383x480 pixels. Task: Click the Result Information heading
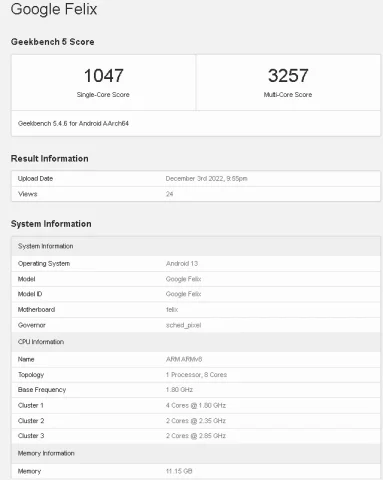tap(50, 159)
